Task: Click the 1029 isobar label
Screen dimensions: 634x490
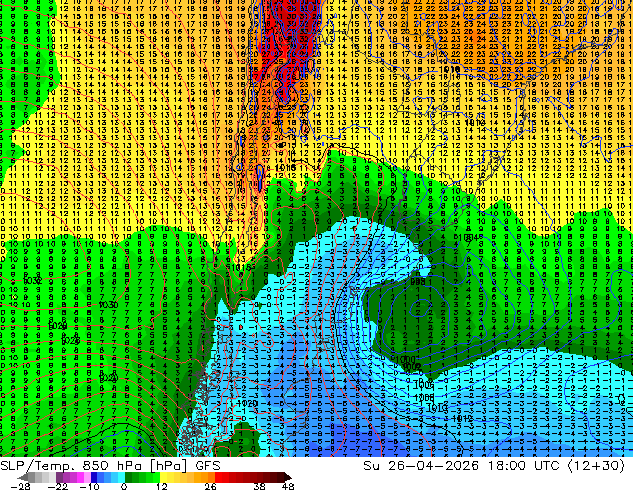Action: [58, 326]
